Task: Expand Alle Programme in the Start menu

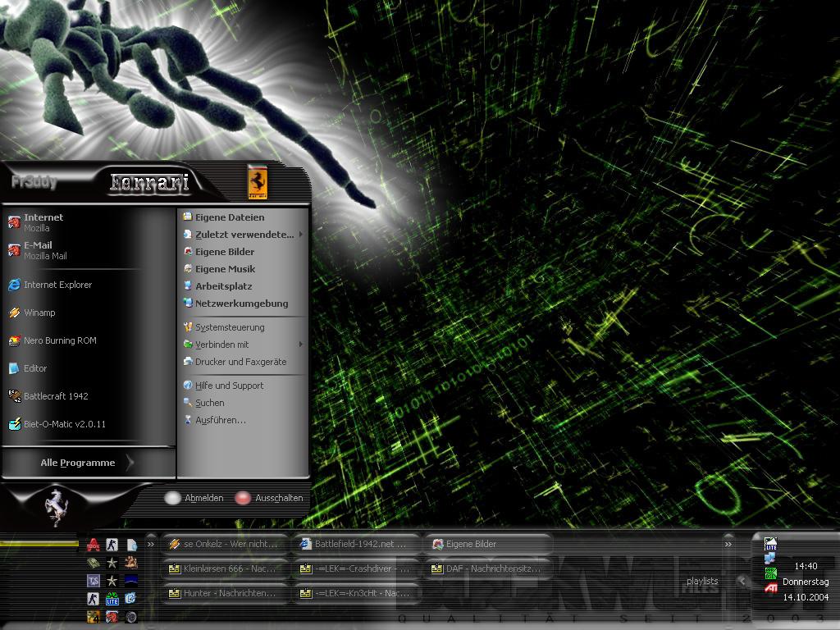Action: (x=89, y=463)
